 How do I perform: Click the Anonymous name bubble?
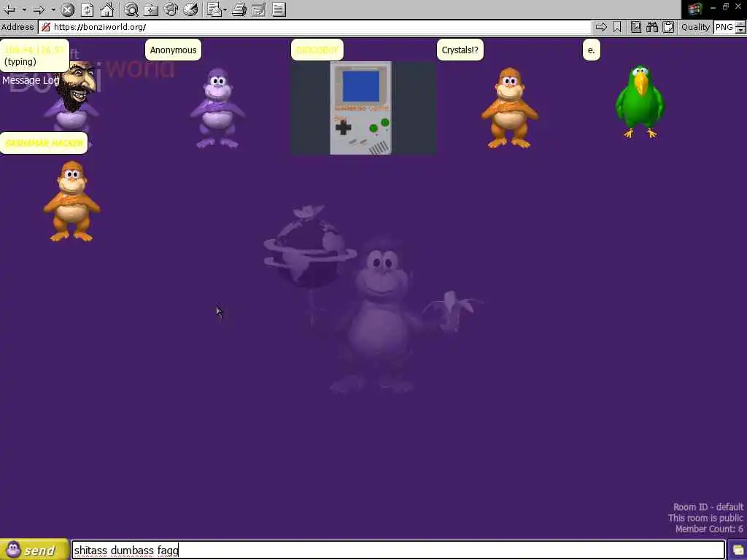coord(174,50)
